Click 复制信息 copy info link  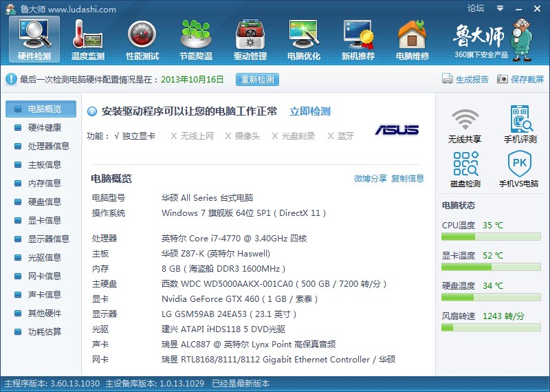408,178
